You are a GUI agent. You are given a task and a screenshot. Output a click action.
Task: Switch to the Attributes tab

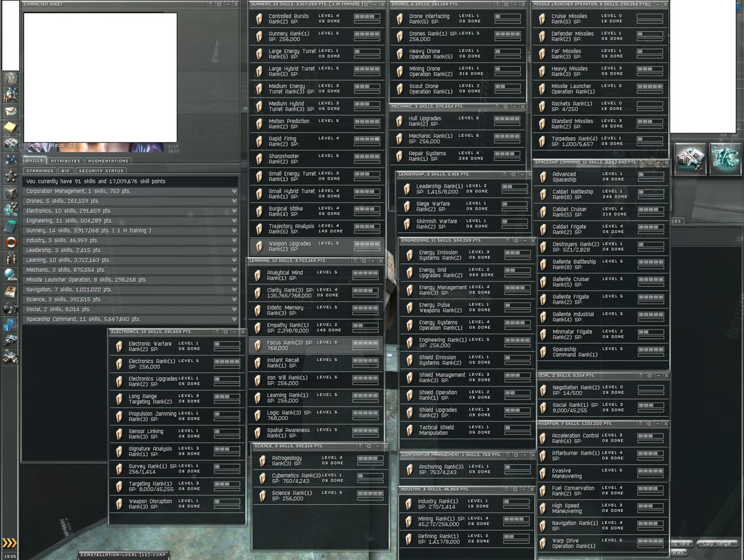[65, 161]
